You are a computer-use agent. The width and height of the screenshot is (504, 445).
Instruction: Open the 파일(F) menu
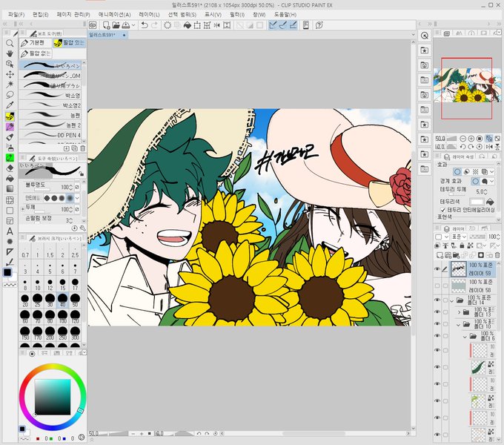[16, 15]
